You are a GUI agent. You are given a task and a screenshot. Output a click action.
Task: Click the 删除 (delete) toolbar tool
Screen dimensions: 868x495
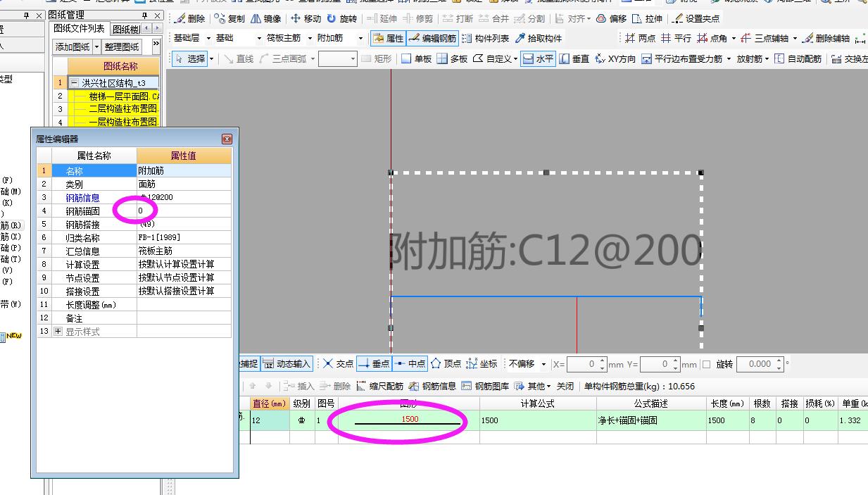point(190,19)
